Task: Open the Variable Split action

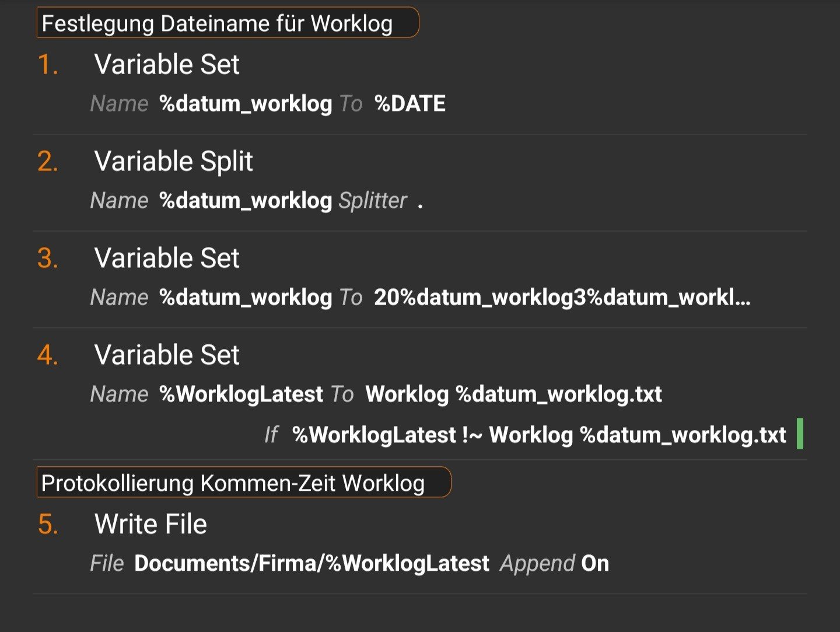Action: [x=173, y=161]
